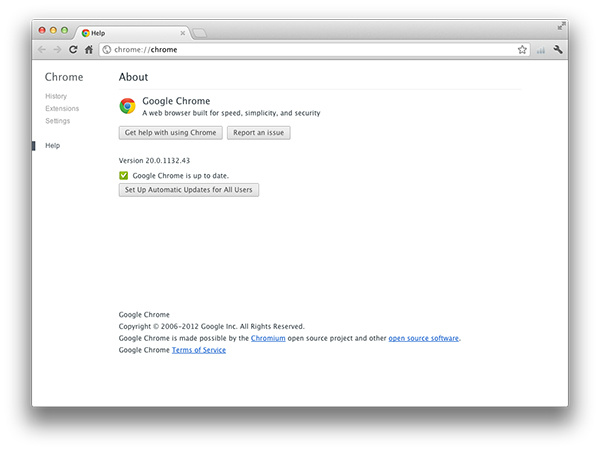Viewport: 600px width, 451px height.
Task: Select Help in the sidebar
Action: [x=52, y=146]
